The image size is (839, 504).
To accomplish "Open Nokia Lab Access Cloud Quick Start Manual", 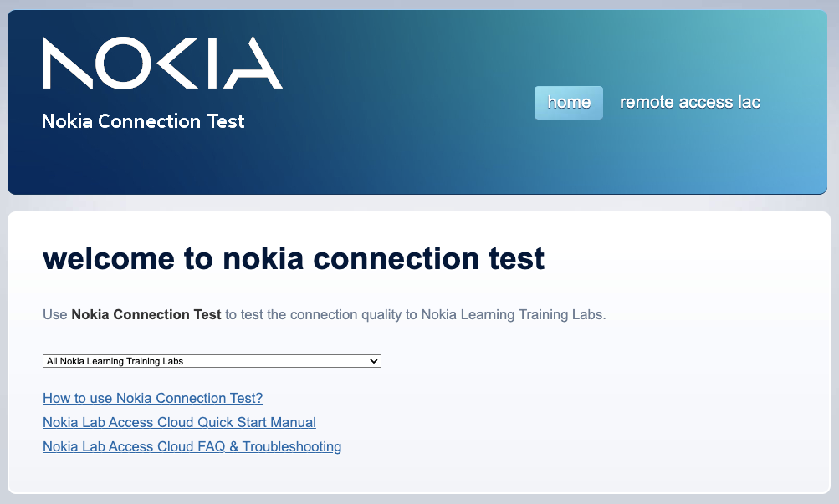I will [x=179, y=422].
